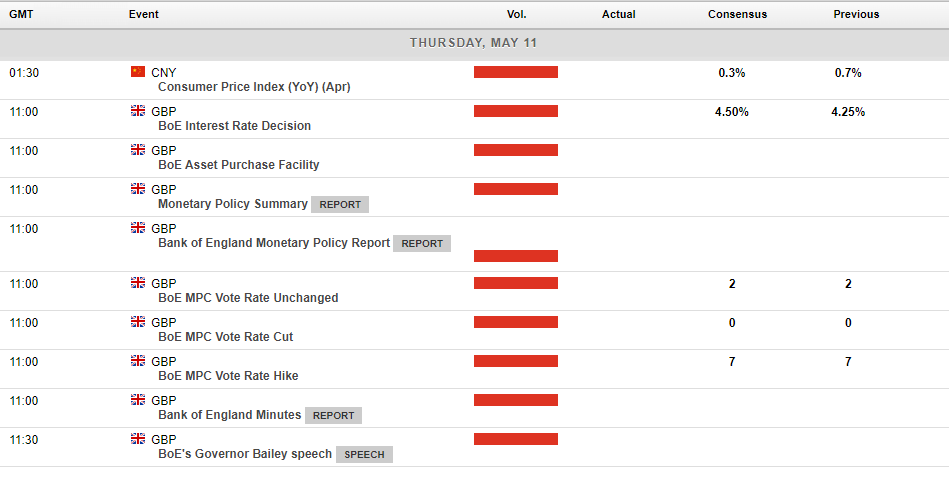Click UK flag beside BoE MPC Vote Rate Cut
949x483 pixels.
pyautogui.click(x=138, y=322)
